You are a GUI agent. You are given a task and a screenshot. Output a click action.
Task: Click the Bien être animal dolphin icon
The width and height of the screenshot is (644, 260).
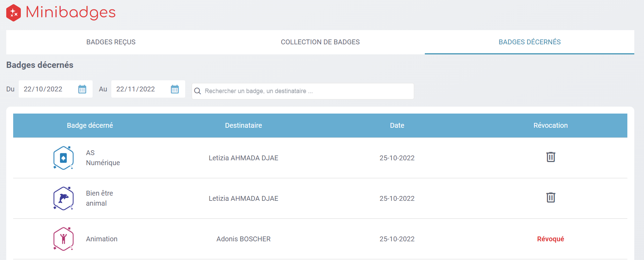[x=63, y=198]
